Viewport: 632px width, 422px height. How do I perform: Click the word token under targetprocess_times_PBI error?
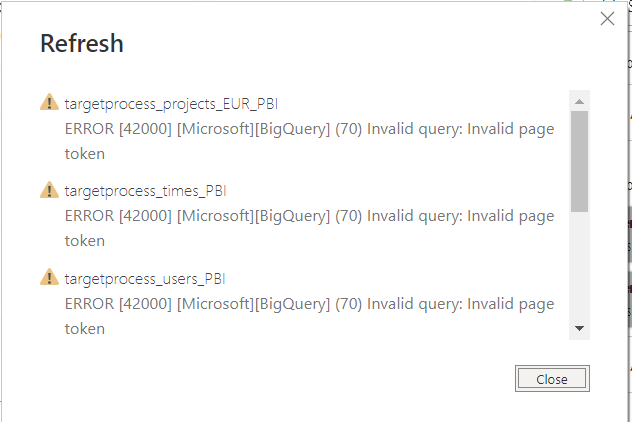85,241
